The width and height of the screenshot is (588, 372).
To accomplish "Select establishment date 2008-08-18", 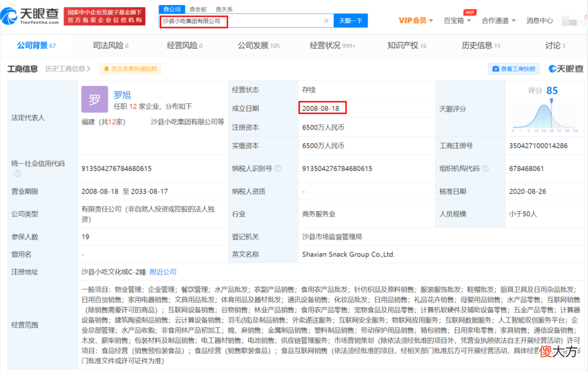I will click(x=321, y=108).
